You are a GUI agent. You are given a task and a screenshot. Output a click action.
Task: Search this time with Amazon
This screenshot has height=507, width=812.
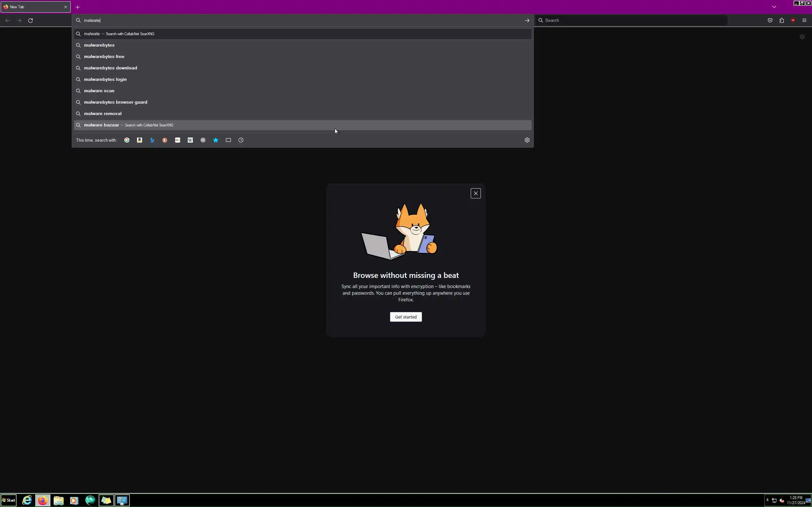click(x=140, y=140)
